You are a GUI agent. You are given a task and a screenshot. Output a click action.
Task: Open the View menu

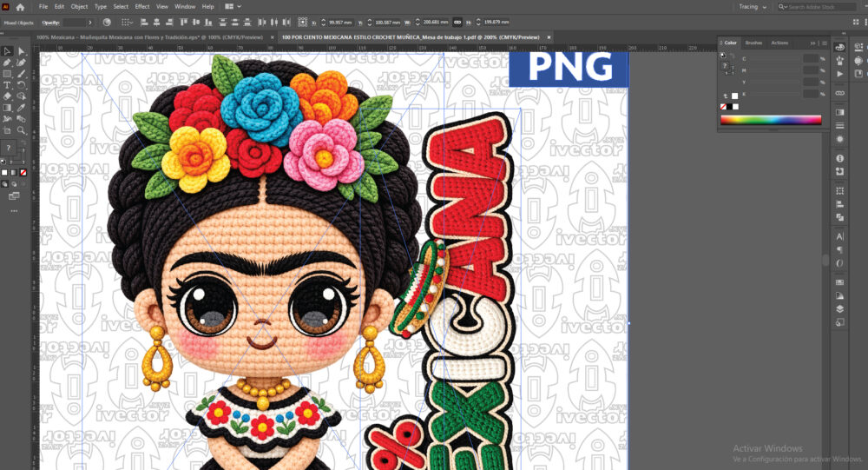tap(161, 7)
